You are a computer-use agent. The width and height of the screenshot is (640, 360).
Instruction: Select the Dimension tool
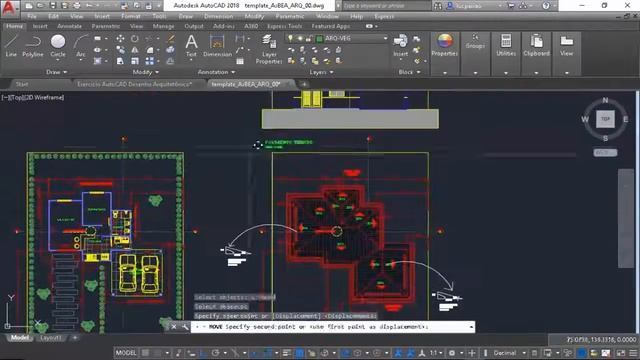click(x=217, y=45)
